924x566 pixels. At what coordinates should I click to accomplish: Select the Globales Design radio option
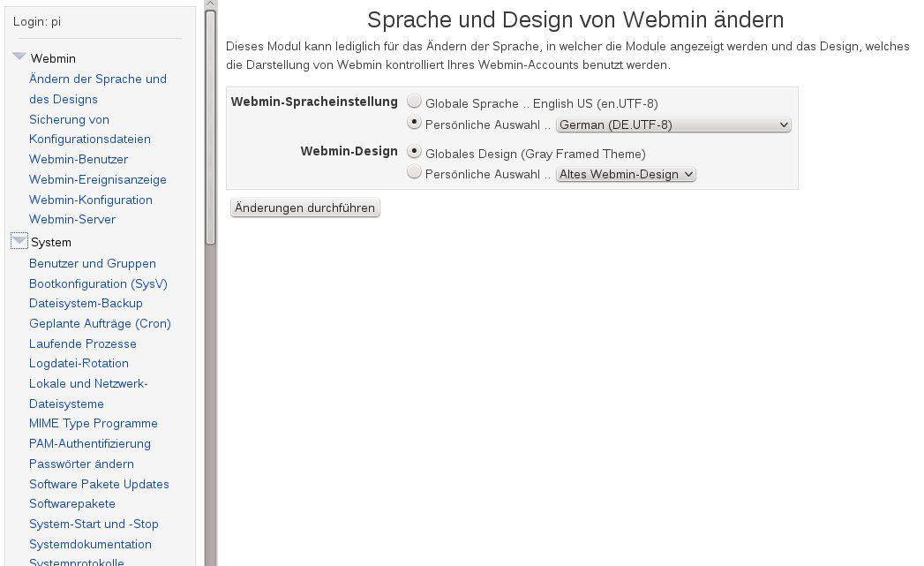point(414,152)
